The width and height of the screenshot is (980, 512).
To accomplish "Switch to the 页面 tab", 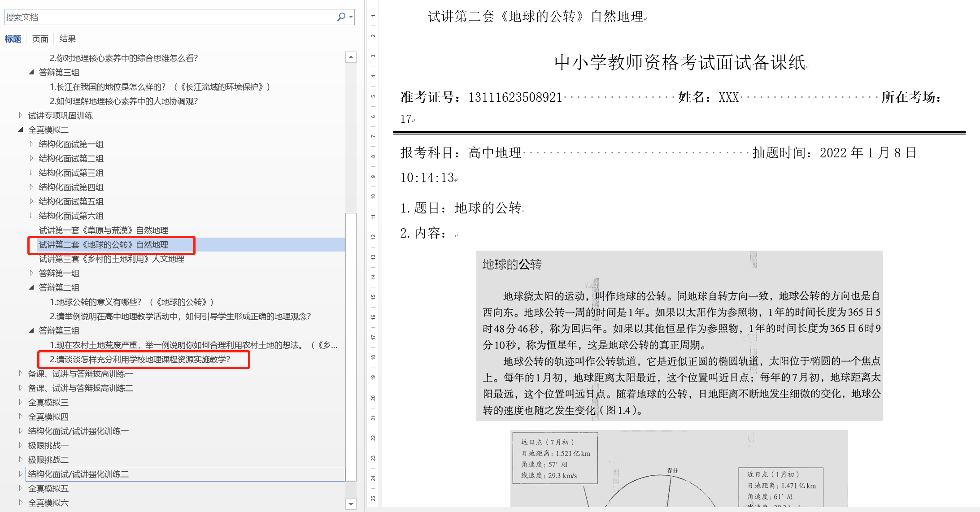I will (x=40, y=39).
